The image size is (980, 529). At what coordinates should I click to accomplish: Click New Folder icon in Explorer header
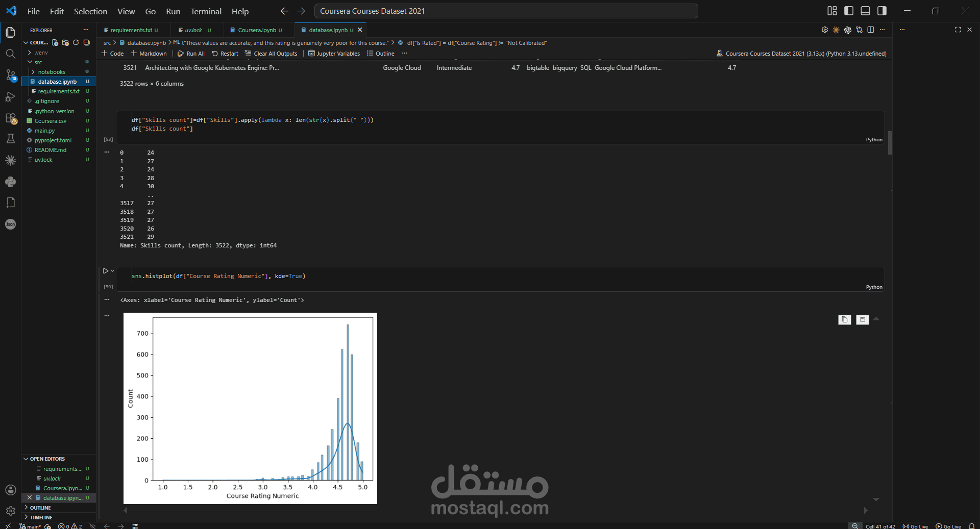coord(65,43)
